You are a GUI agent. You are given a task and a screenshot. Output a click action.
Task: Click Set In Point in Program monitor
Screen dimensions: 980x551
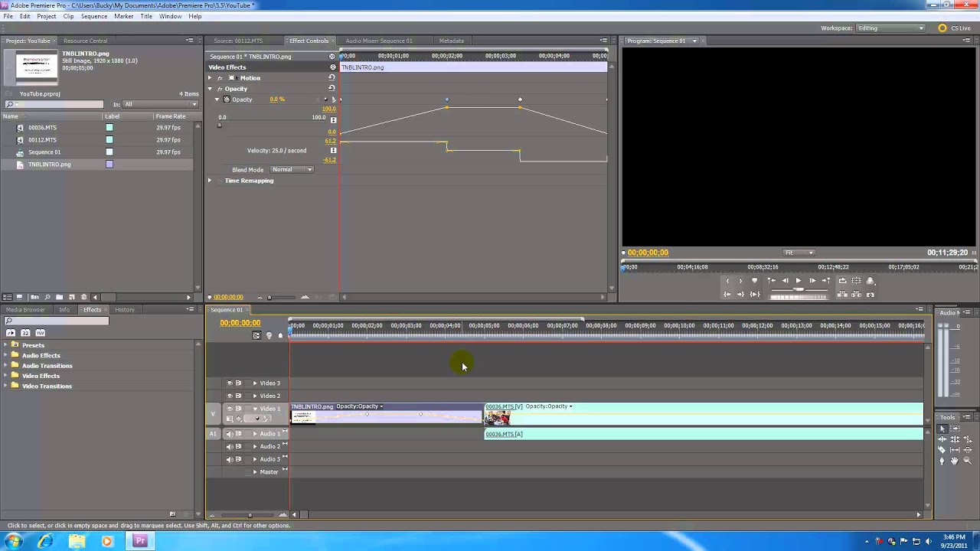[728, 281]
